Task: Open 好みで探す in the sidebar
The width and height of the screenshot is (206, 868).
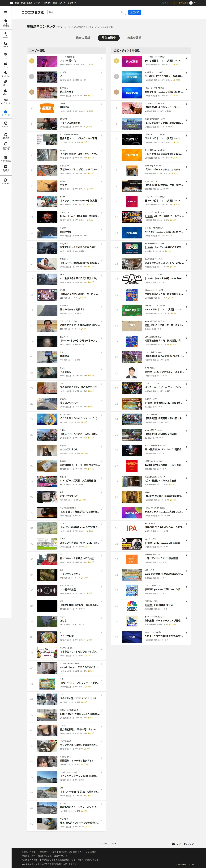Action: pyautogui.click(x=6, y=124)
